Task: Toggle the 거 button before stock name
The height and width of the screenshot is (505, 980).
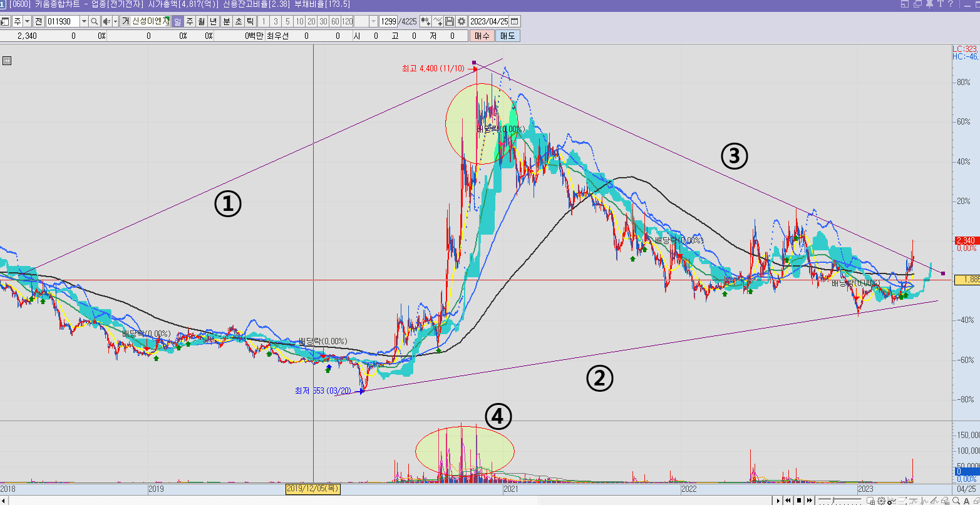Action: click(x=126, y=21)
